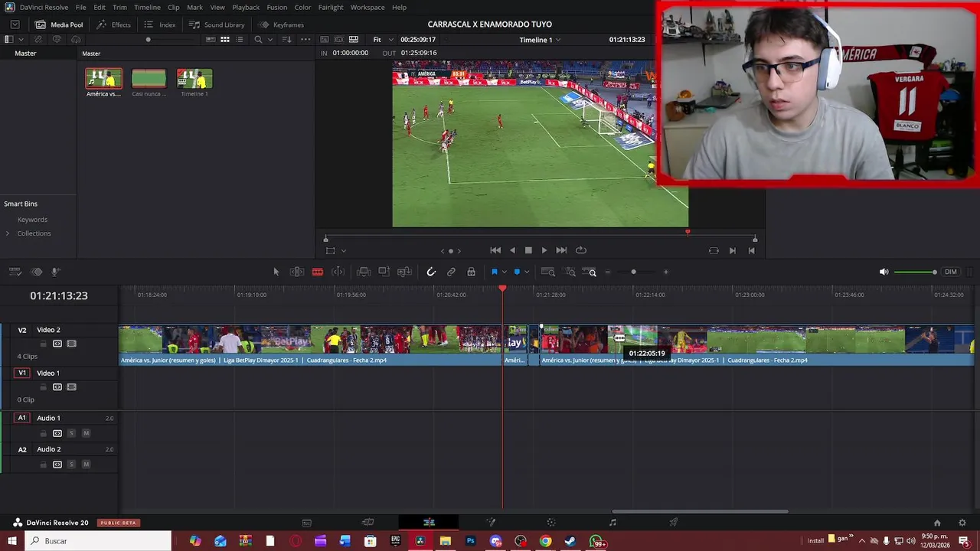Toggle the Media Pool panel
Viewport: 980px width, 551px height.
(x=59, y=24)
